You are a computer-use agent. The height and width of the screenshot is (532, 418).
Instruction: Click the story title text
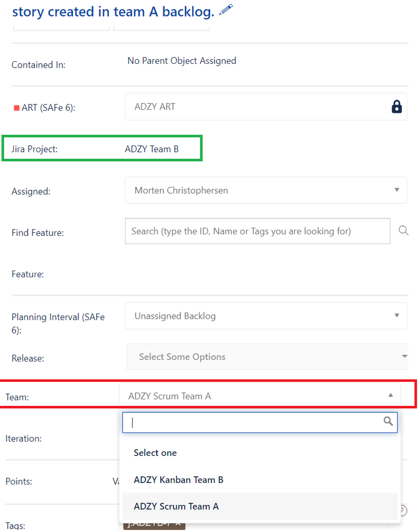tap(113, 12)
